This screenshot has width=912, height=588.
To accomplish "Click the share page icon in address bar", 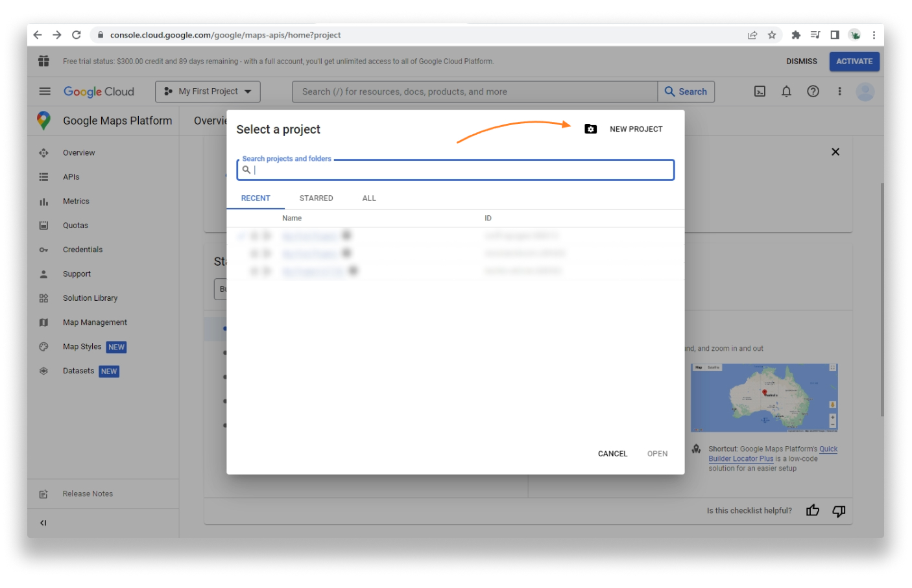I will 752,35.
